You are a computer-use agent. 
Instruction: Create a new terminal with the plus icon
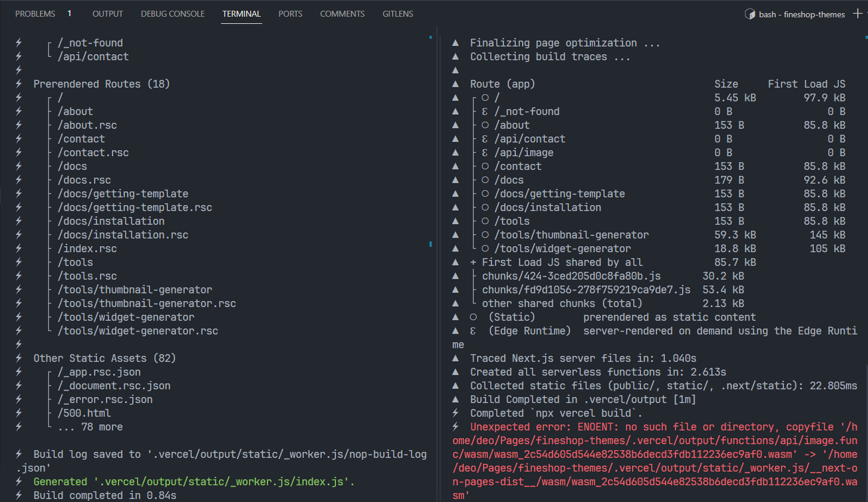pos(858,13)
